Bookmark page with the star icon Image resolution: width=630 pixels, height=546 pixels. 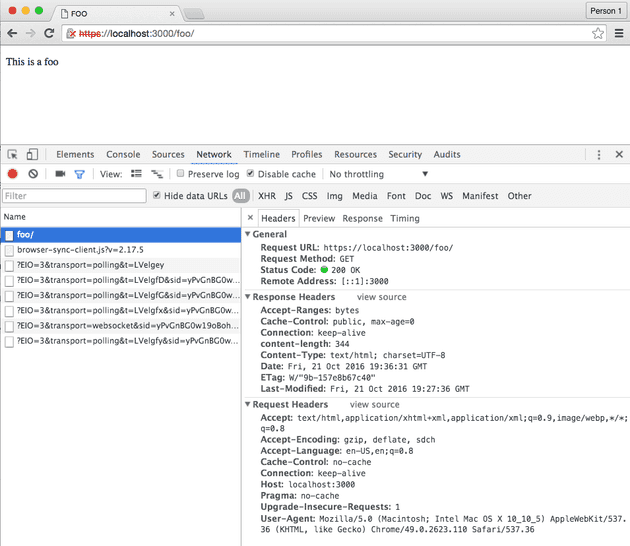point(597,33)
